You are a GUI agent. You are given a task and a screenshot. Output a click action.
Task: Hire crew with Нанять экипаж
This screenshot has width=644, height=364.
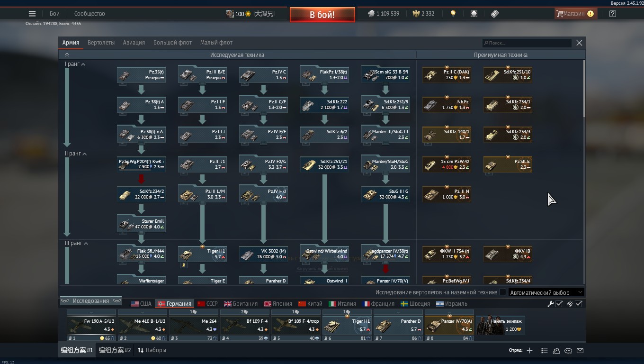click(x=500, y=325)
